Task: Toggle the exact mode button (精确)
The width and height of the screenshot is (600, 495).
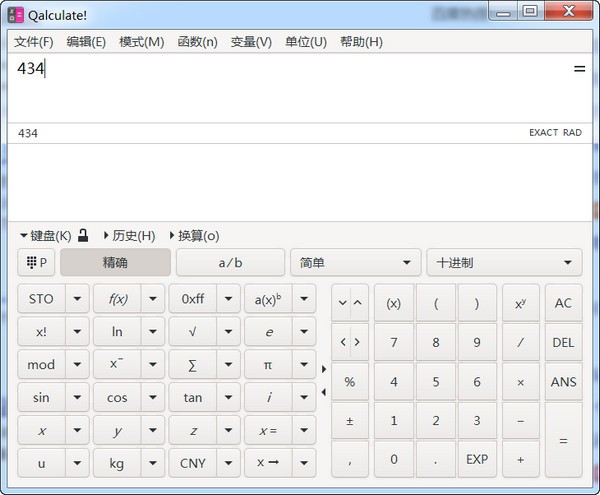Action: (115, 263)
